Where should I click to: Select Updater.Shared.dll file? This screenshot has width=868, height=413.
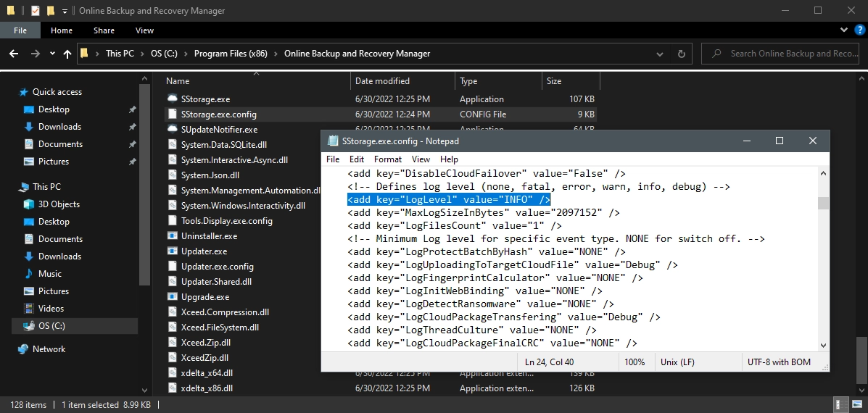[216, 281]
